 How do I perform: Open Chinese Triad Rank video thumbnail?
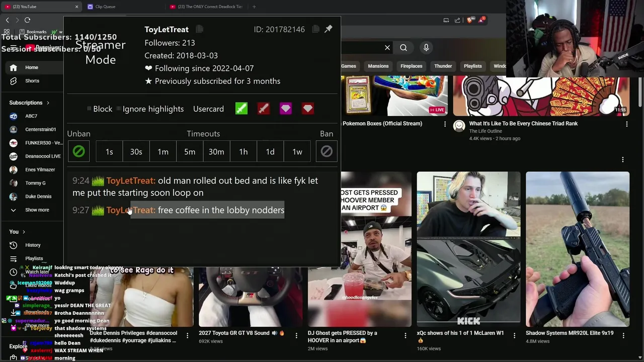(541, 96)
